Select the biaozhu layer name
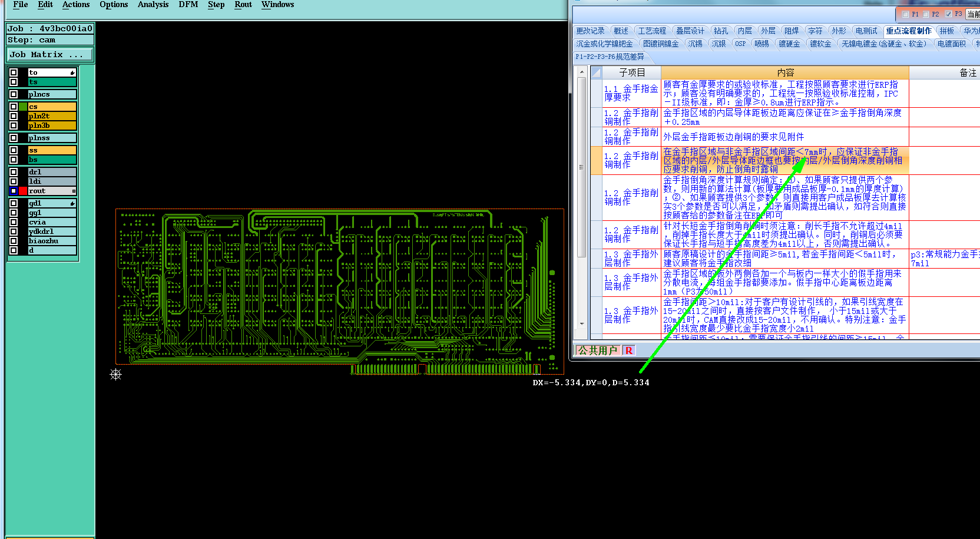The image size is (980, 539). coord(52,241)
